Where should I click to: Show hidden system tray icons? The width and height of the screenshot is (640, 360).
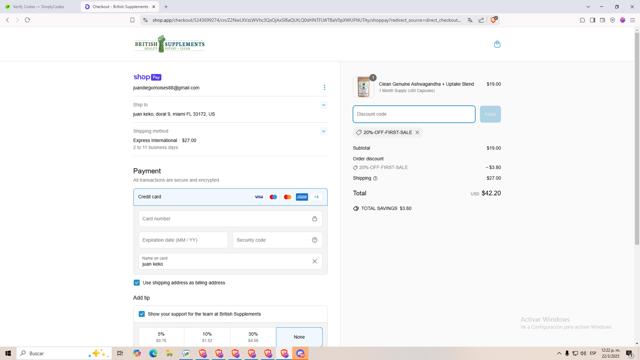(x=559, y=353)
